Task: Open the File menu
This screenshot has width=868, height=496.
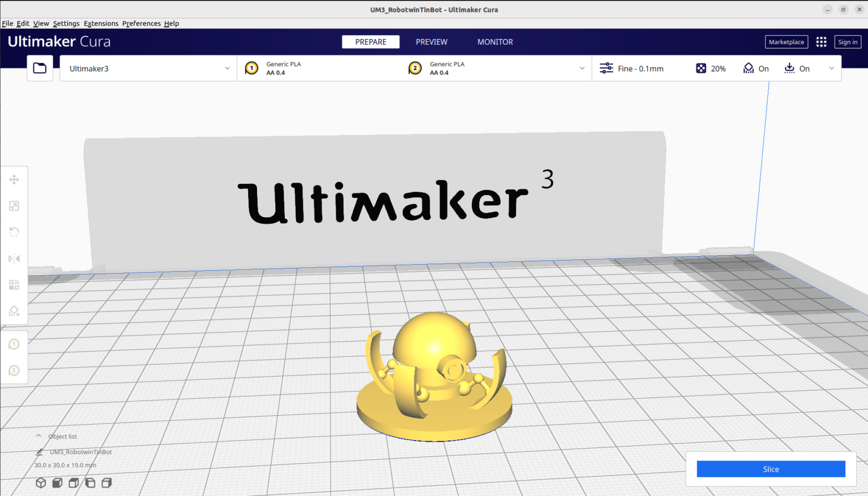Action: [x=7, y=23]
